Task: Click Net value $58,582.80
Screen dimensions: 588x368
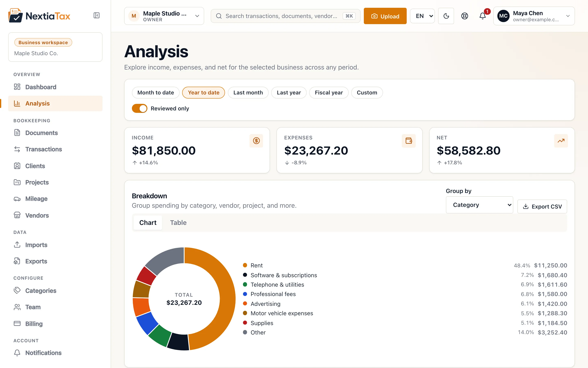Action: click(x=468, y=150)
